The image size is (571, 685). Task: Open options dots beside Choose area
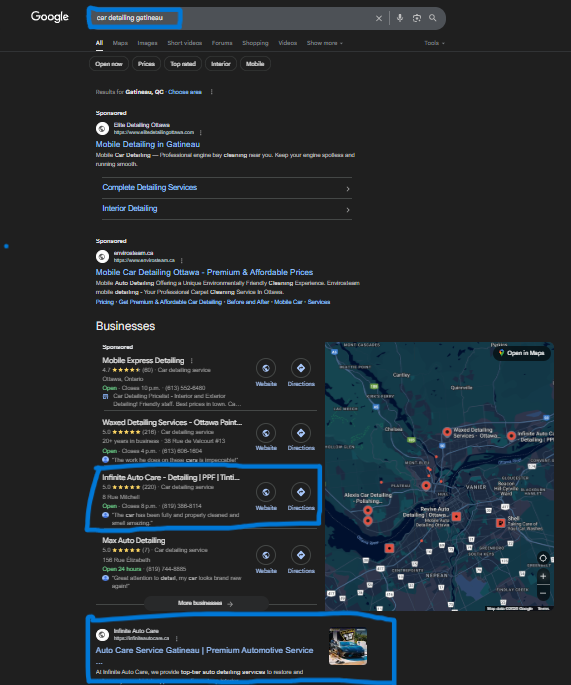[x=211, y=92]
